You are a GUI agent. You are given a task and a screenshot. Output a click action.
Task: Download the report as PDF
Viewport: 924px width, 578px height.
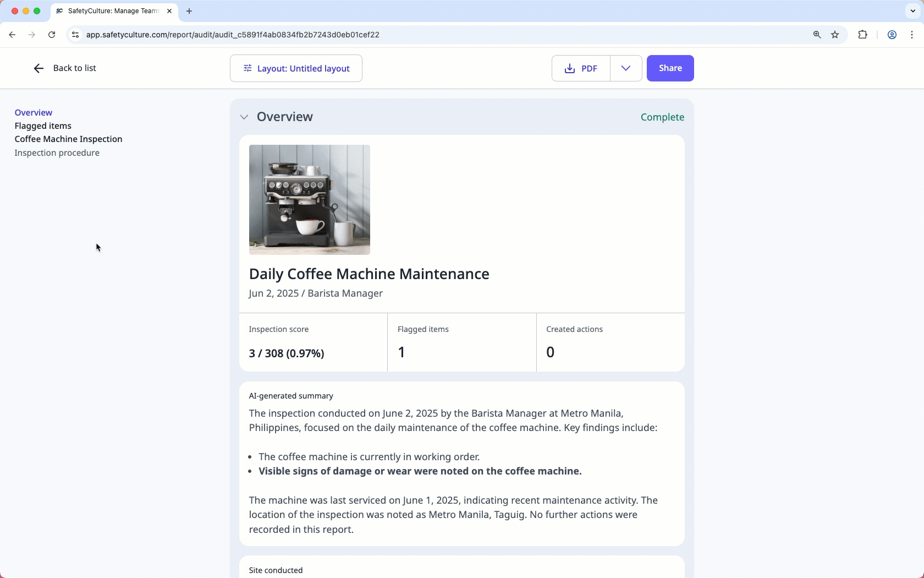[x=581, y=68]
